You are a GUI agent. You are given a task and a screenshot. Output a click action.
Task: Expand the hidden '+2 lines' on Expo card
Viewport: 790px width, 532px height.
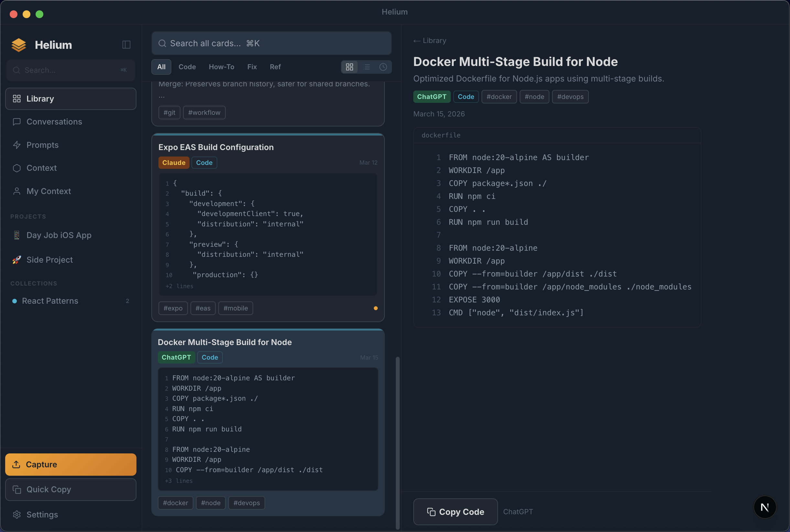(x=179, y=286)
